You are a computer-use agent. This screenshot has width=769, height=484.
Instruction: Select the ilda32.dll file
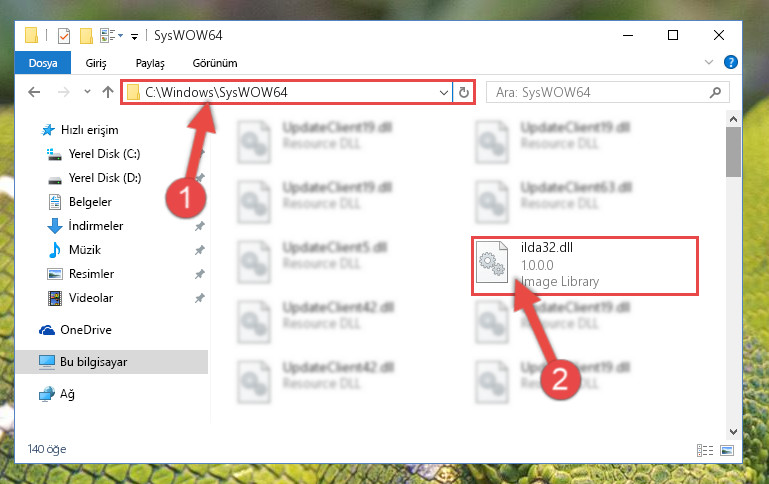(585, 265)
